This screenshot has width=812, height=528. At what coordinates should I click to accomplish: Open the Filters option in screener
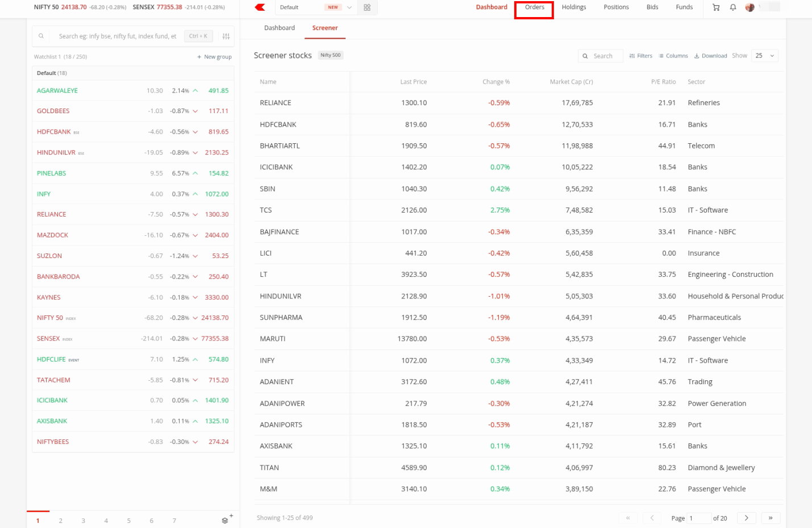641,56
